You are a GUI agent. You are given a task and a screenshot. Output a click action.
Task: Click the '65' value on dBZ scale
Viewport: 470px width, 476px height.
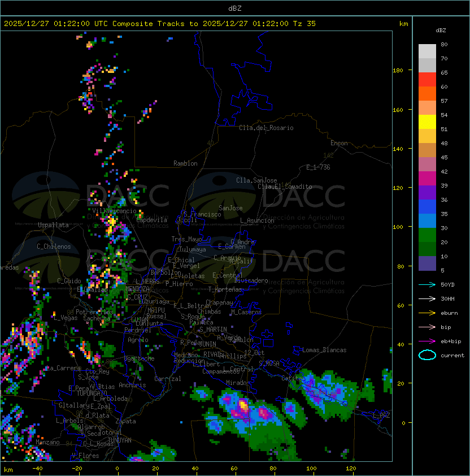click(444, 72)
